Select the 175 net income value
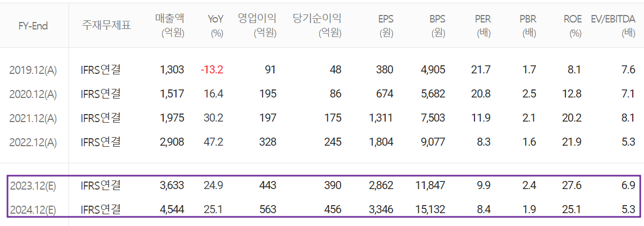The height and width of the screenshot is (226, 644). tap(333, 118)
